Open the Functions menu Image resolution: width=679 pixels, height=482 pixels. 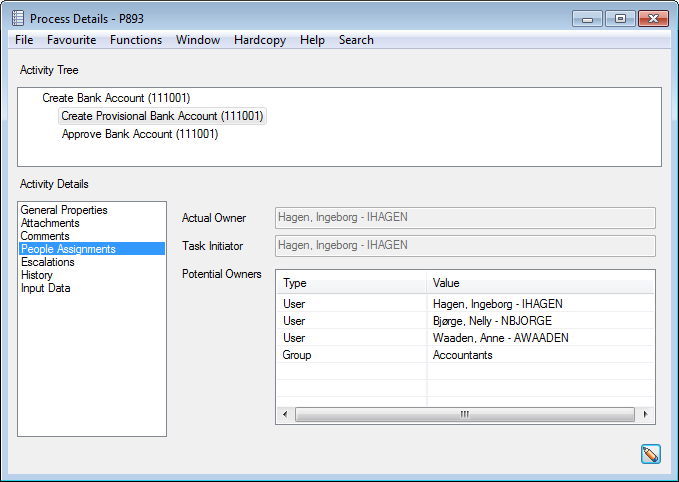pos(136,40)
